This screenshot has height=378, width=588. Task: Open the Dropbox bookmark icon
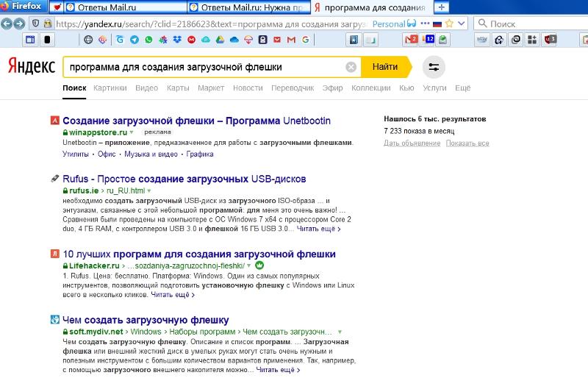pos(177,40)
